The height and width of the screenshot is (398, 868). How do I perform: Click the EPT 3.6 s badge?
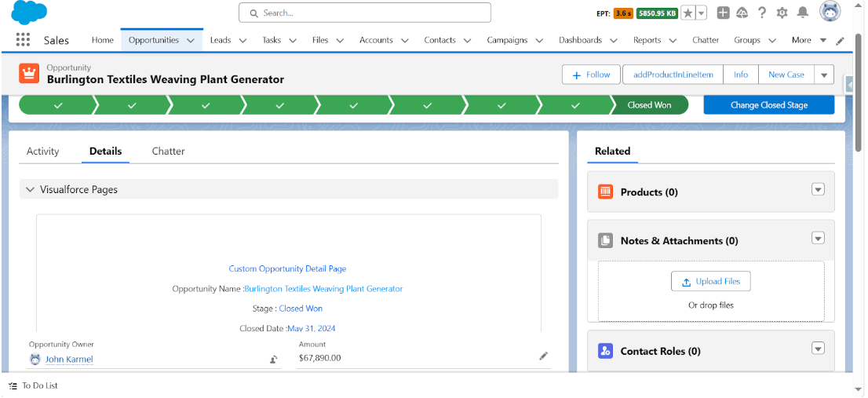623,13
